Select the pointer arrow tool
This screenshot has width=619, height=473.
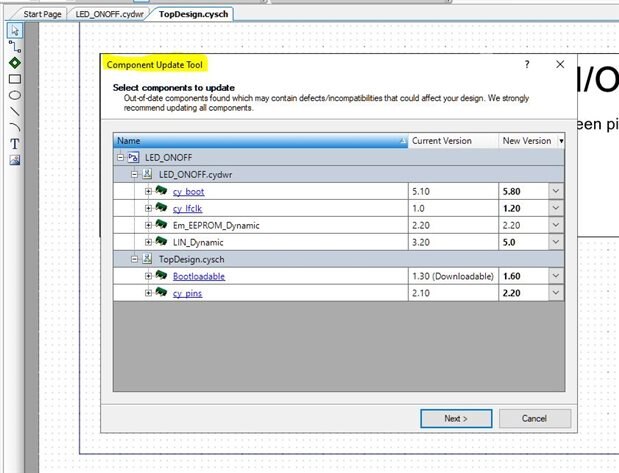pyautogui.click(x=15, y=30)
